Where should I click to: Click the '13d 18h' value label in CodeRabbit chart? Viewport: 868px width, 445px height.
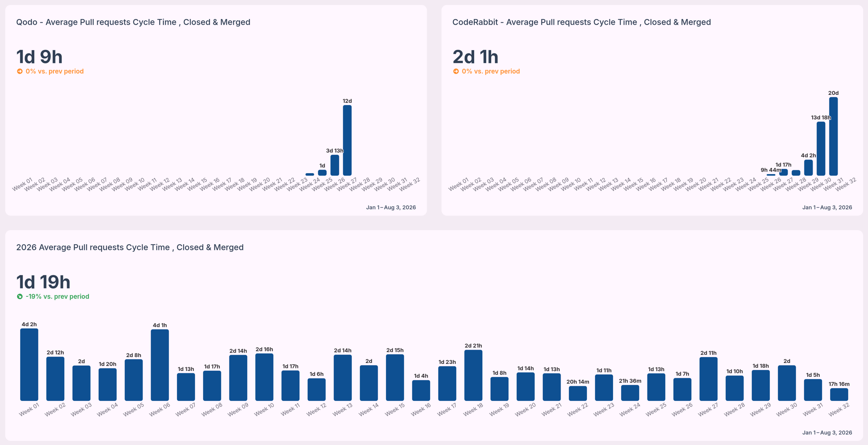click(821, 118)
